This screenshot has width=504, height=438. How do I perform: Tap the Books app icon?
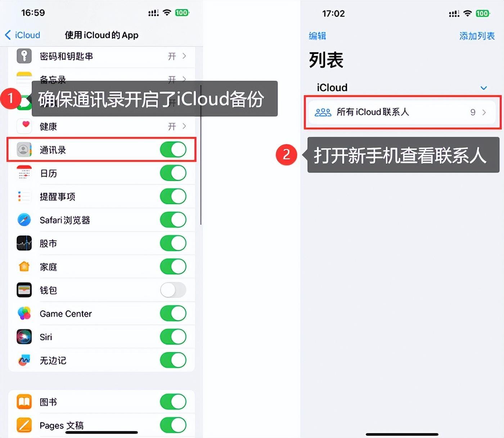tap(24, 402)
